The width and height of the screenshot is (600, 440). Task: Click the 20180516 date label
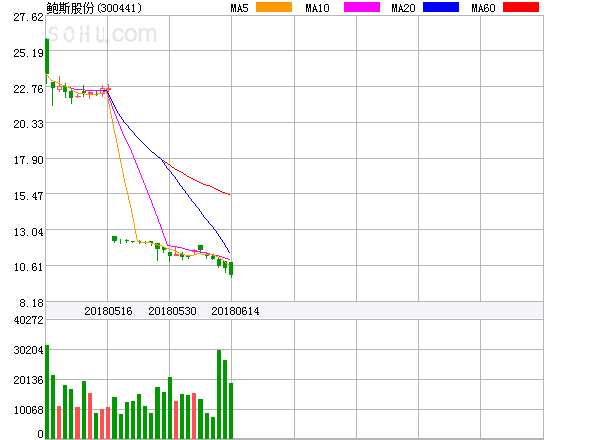108,311
